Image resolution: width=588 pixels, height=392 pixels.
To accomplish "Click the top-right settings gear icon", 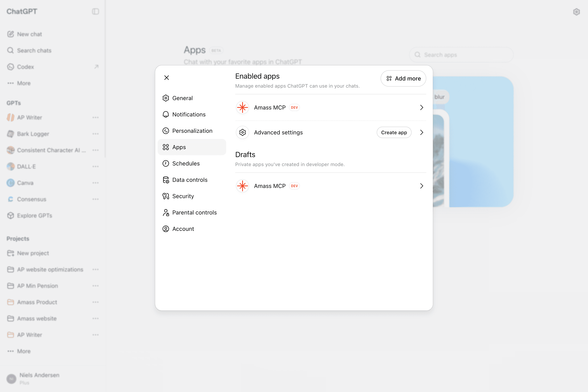I will pyautogui.click(x=576, y=12).
